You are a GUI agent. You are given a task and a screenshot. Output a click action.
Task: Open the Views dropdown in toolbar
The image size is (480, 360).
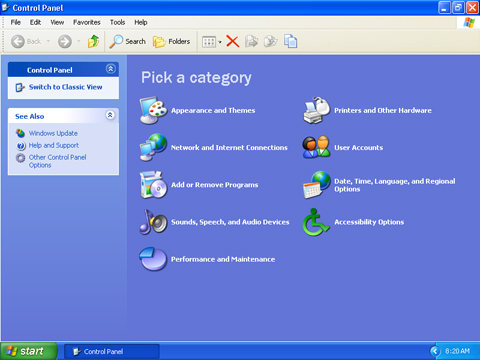(212, 42)
